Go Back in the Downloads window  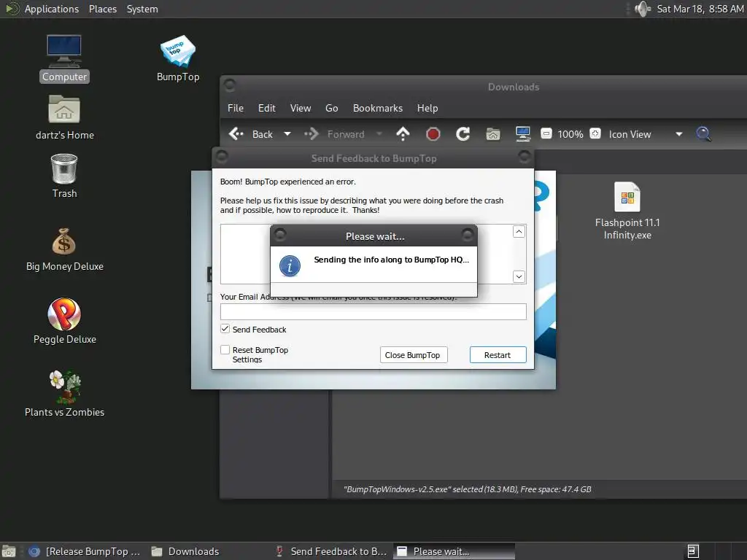(x=251, y=134)
